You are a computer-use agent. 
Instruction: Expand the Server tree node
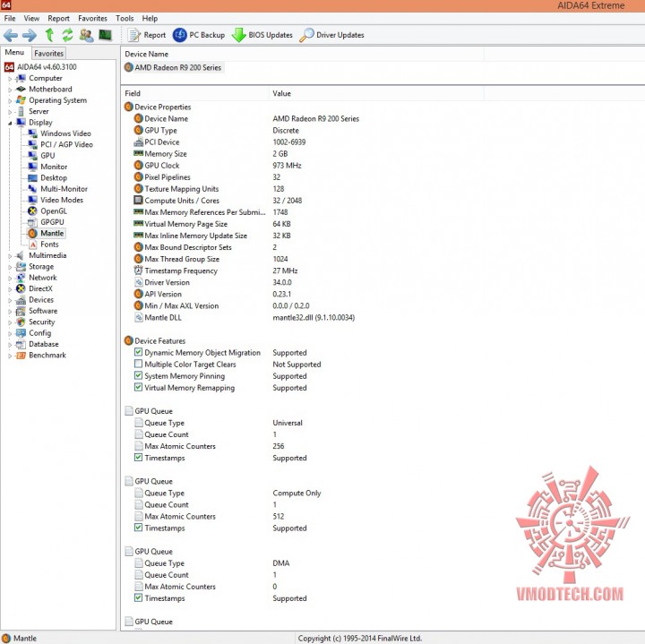coord(10,112)
